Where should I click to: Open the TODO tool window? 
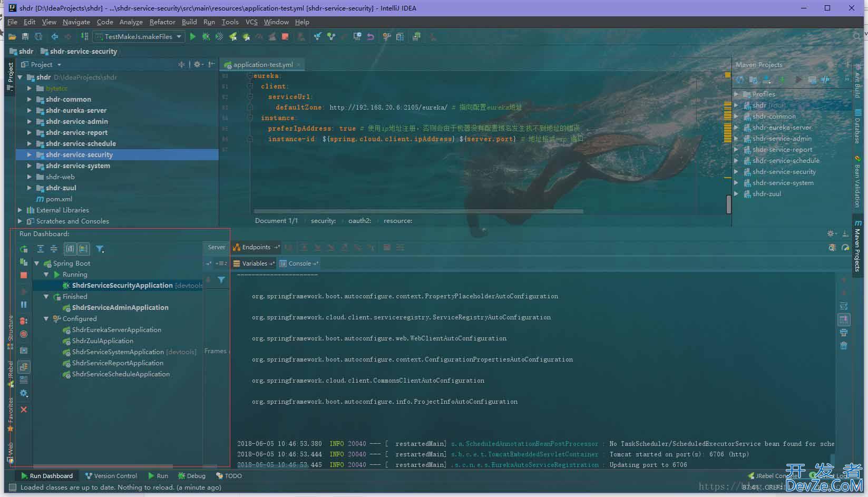229,476
